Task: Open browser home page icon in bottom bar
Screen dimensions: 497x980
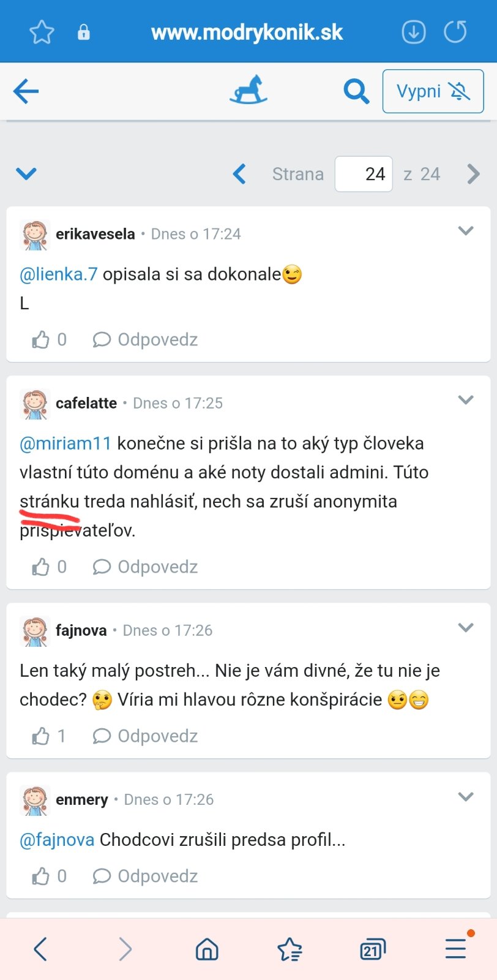Action: coord(207,949)
